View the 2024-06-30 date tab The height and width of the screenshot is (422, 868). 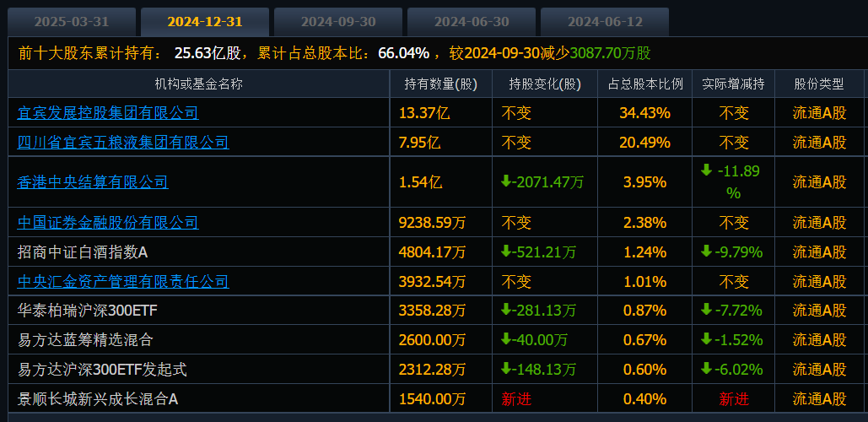(x=472, y=22)
